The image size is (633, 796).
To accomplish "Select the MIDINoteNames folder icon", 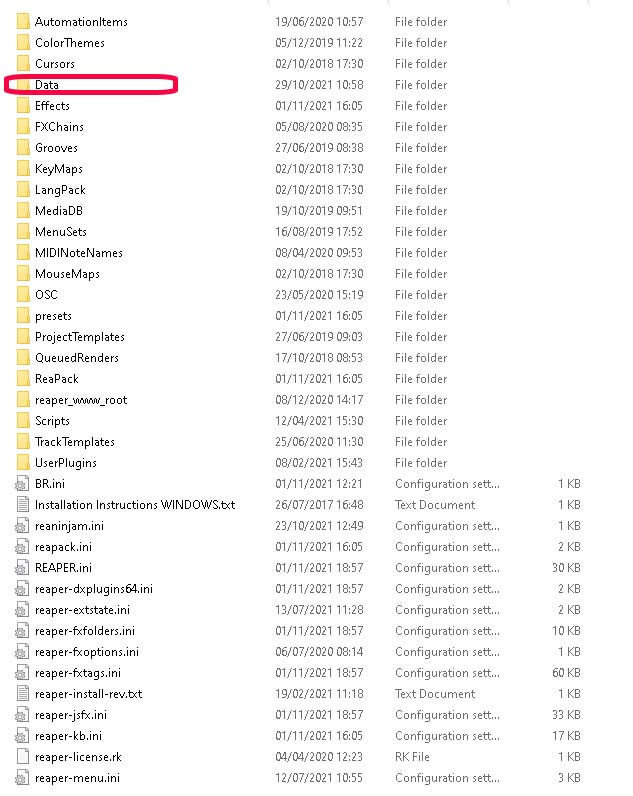I will pyautogui.click(x=23, y=253).
